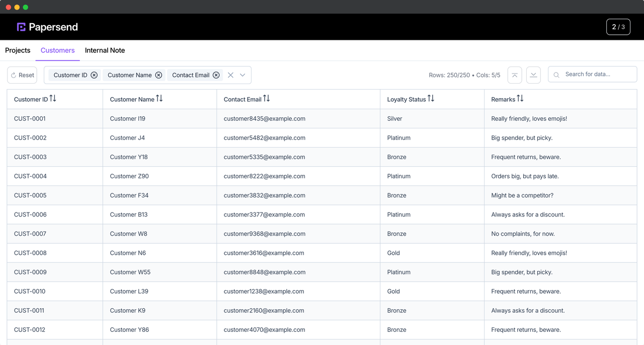The height and width of the screenshot is (345, 644).
Task: Click email customer5482@example.com
Action: coord(265,138)
